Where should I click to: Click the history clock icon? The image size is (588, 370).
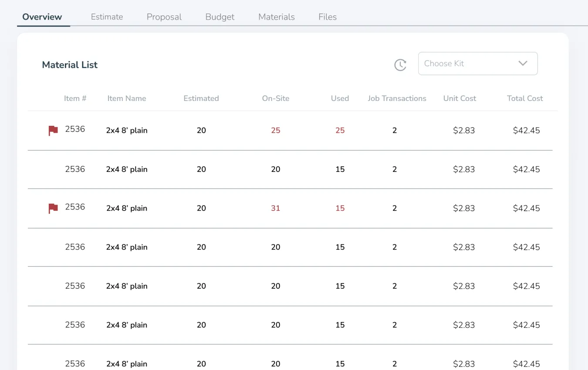click(x=400, y=65)
